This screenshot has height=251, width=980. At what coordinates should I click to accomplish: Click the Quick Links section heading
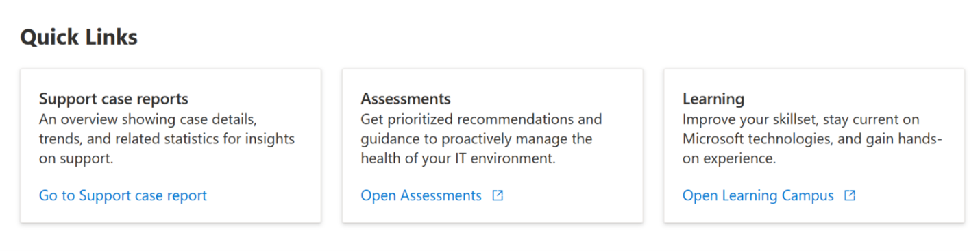click(79, 37)
